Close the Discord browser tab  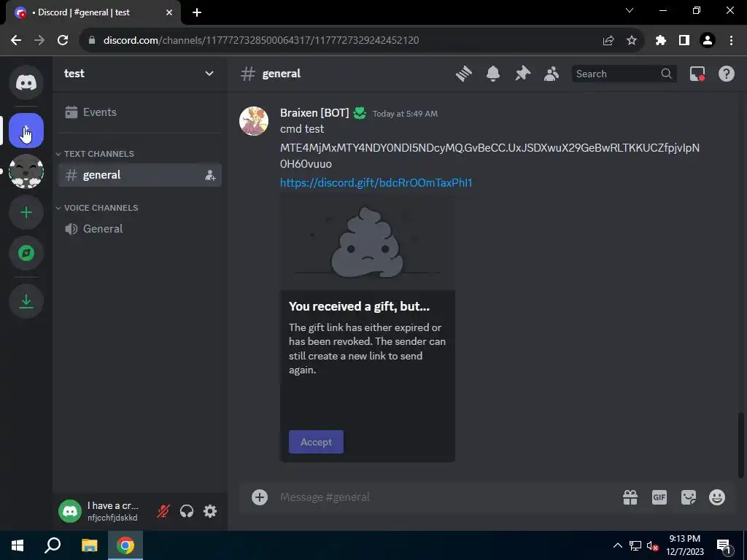click(169, 12)
